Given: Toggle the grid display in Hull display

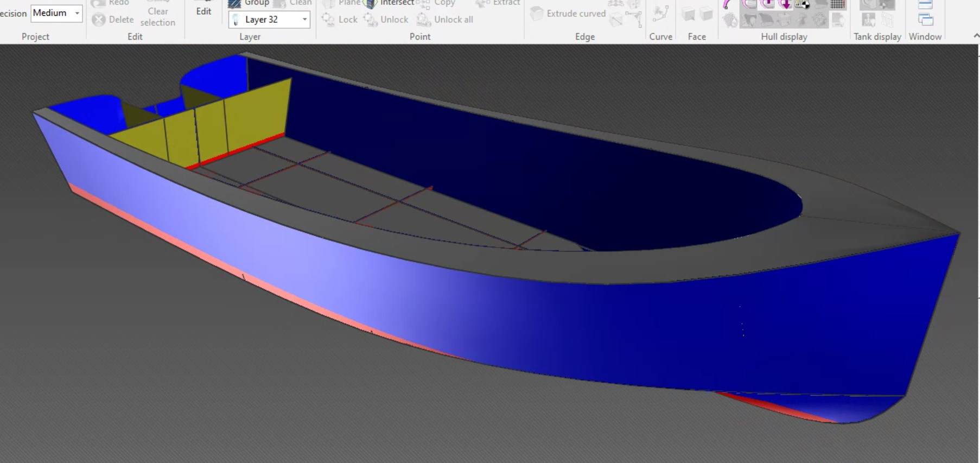Looking at the screenshot, I should (838, 4).
